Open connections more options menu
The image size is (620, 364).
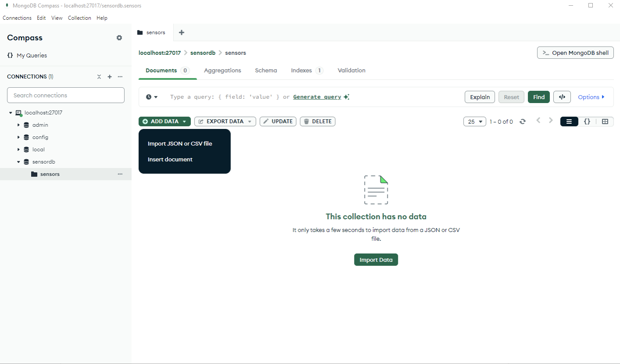coord(120,77)
